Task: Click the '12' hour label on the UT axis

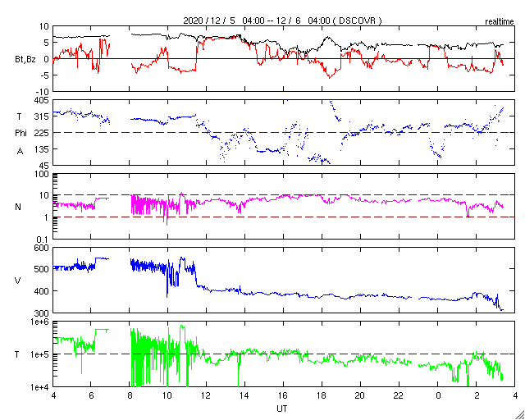Action: 206,396
